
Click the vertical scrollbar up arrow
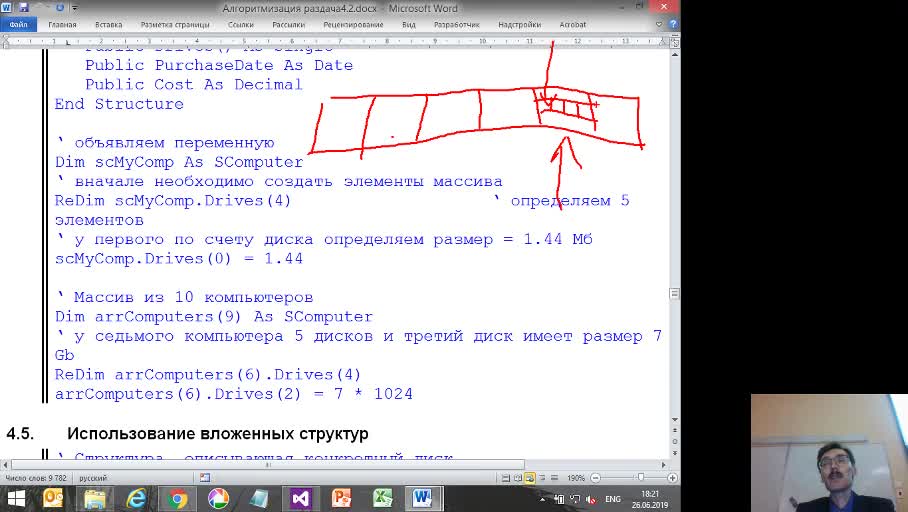(x=675, y=54)
